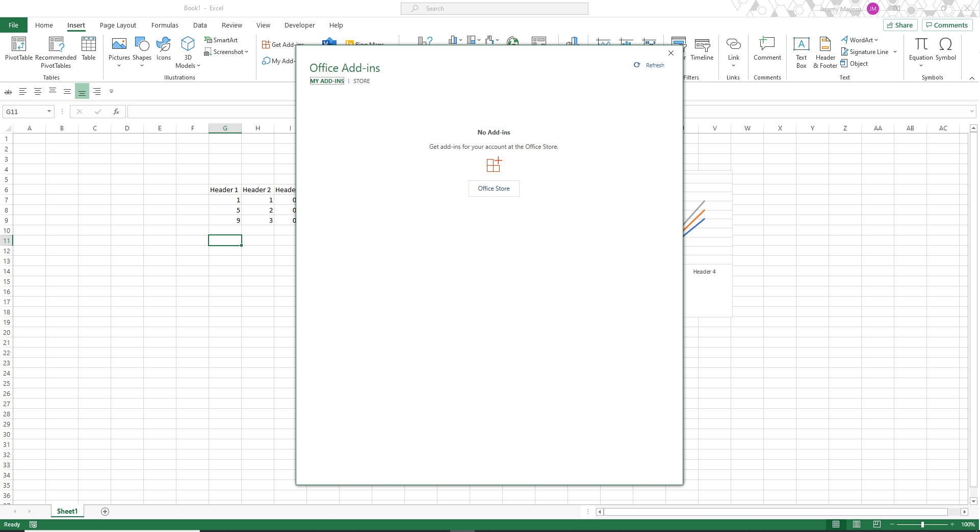
Task: Toggle the highlighted alignment button in quick access
Action: tap(82, 92)
